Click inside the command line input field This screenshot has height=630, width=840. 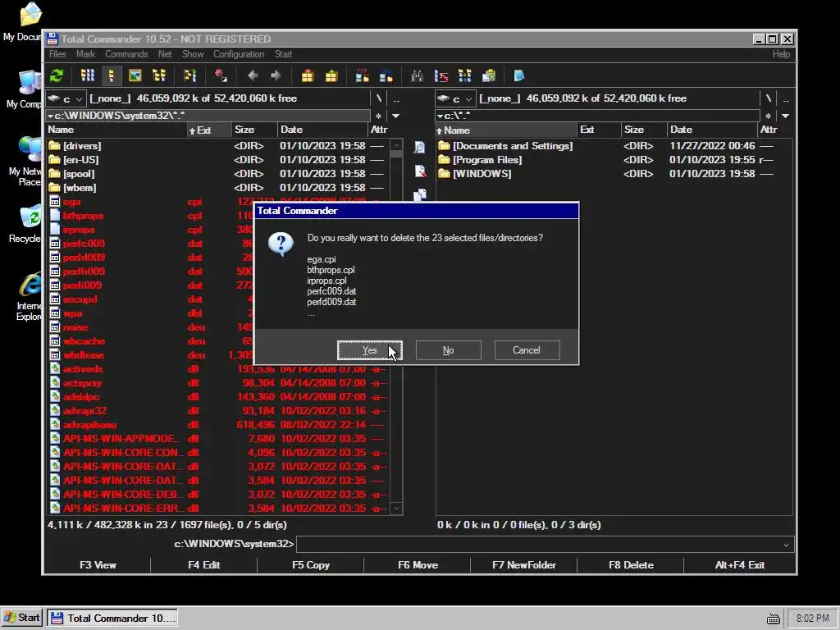click(538, 545)
